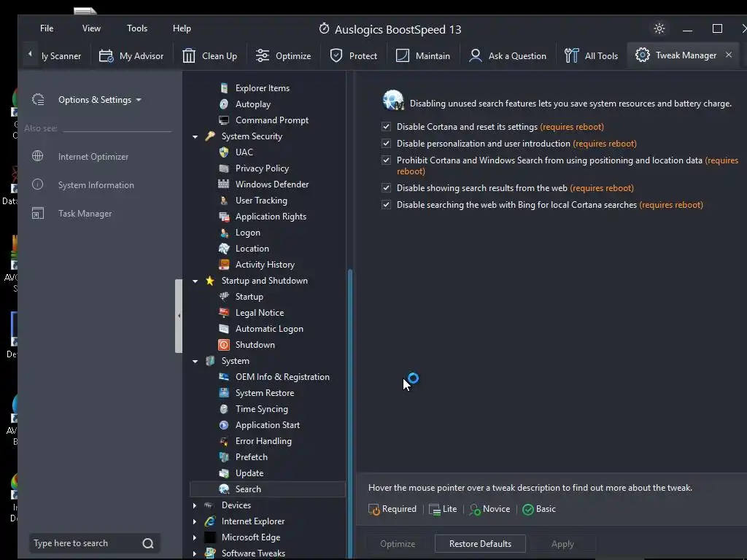Open the System Restore icon

click(224, 393)
